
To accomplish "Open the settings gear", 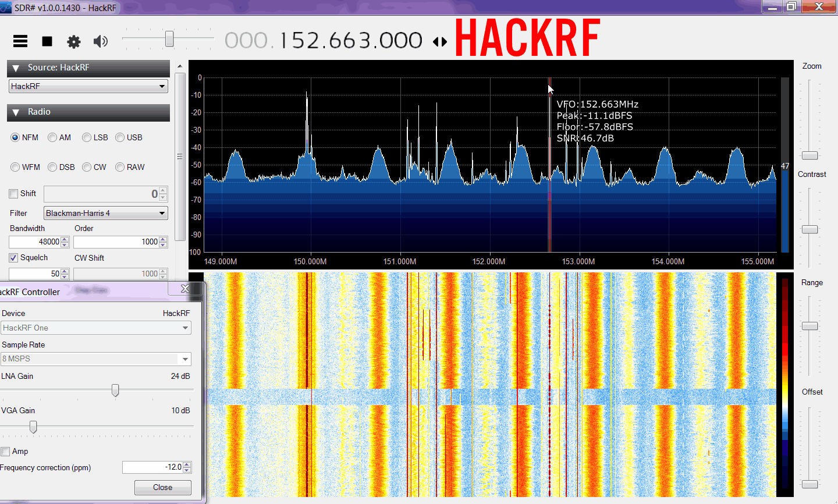I will pyautogui.click(x=73, y=41).
